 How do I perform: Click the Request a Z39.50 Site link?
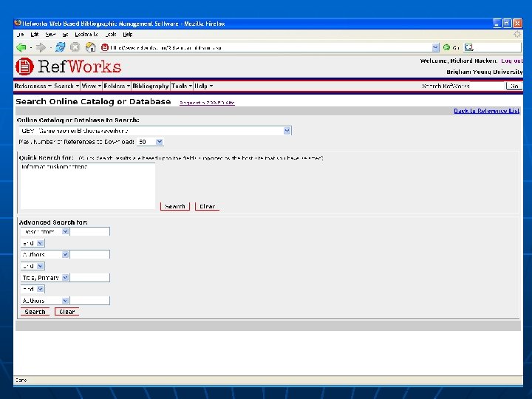207,103
